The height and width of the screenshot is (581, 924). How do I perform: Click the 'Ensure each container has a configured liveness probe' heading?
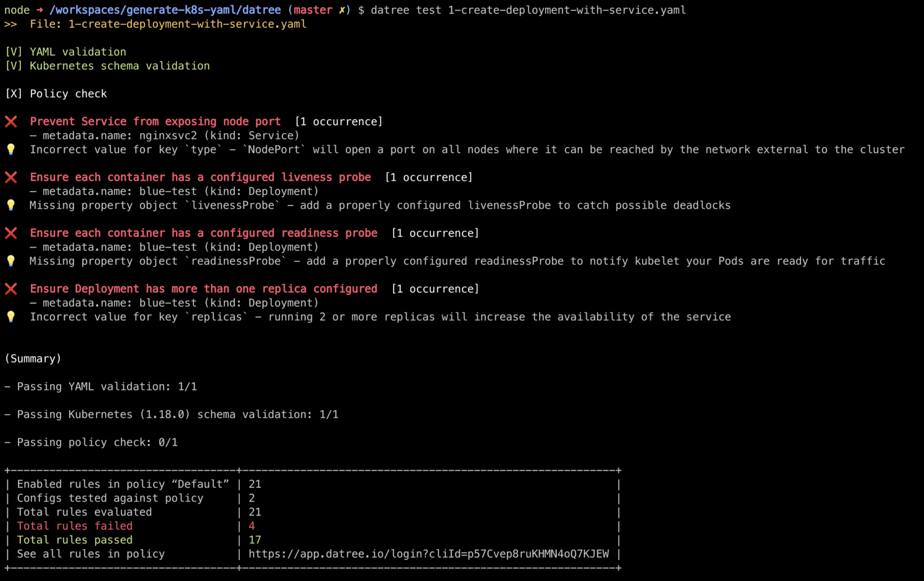[x=200, y=177]
